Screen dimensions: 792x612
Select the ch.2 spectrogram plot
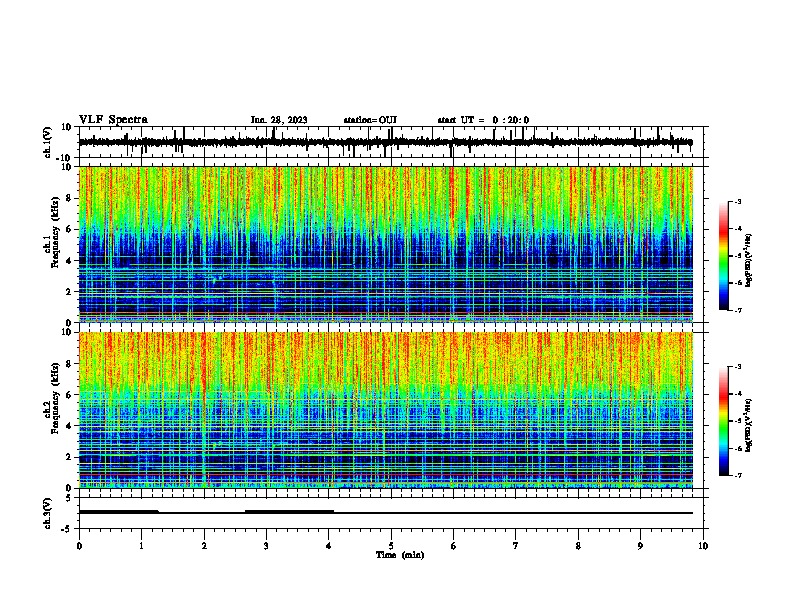click(386, 410)
